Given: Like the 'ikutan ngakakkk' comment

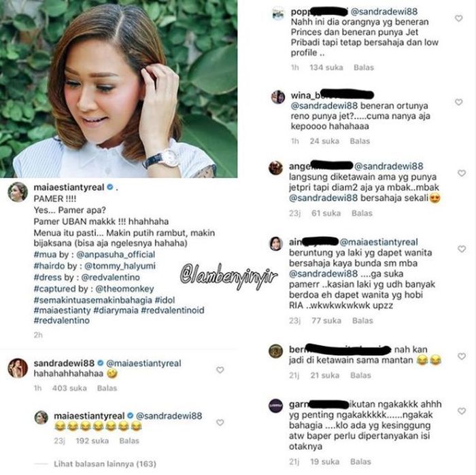Looking at the screenshot, I should pyautogui.click(x=462, y=411).
